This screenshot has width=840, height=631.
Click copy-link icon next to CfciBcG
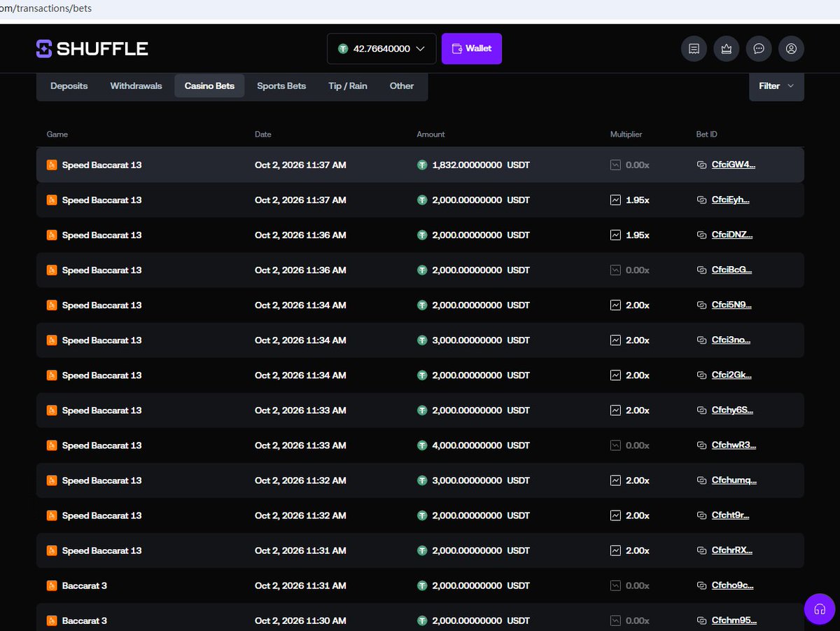tap(701, 270)
